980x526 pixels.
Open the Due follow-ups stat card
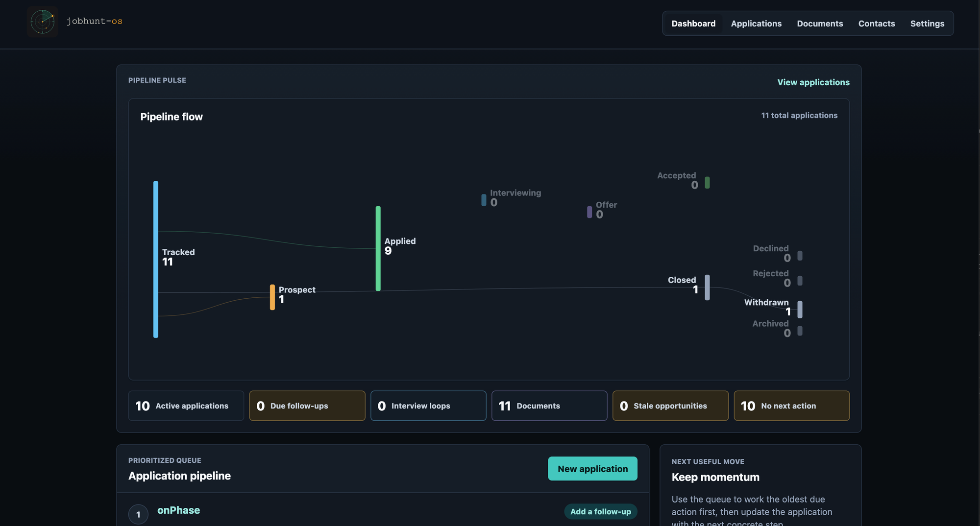307,406
